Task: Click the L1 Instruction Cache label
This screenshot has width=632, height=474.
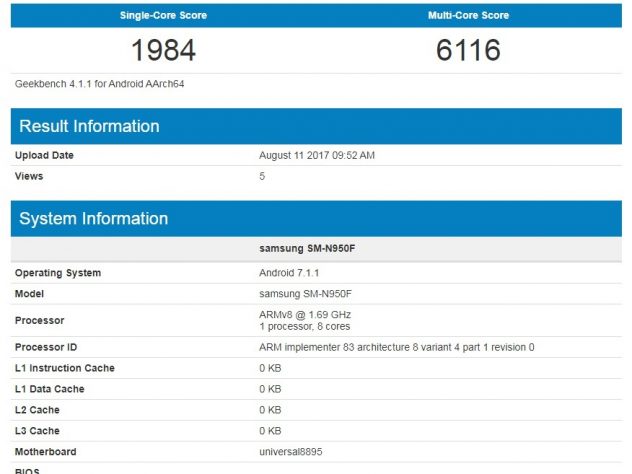Action: pos(64,368)
